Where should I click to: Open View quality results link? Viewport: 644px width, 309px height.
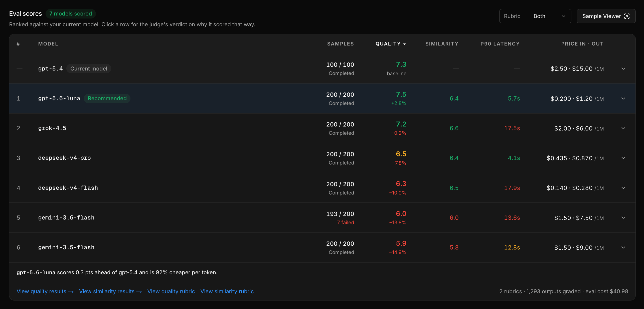[x=45, y=291]
